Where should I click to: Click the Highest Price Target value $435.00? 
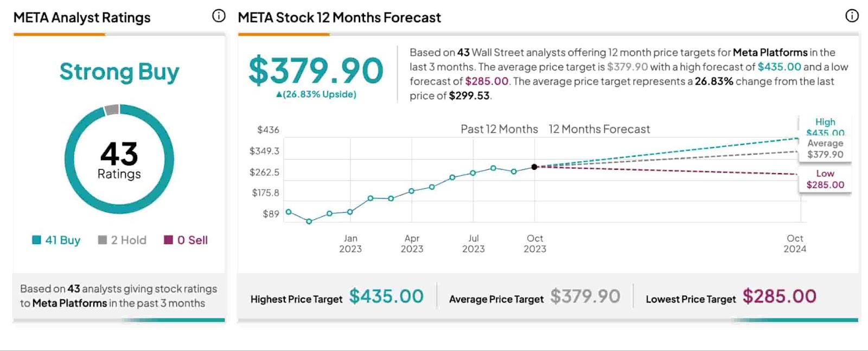pos(386,296)
